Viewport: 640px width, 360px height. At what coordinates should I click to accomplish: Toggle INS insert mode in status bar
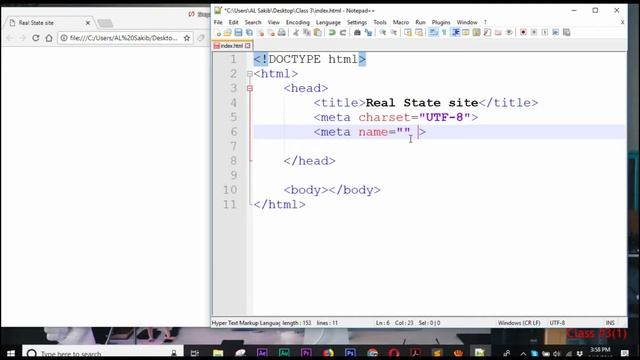[610, 323]
